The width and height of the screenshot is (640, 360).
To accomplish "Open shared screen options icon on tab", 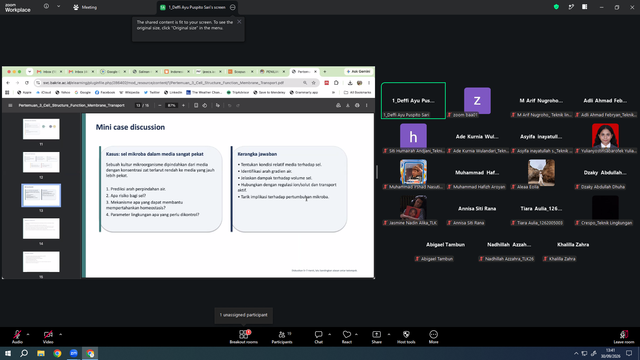I will point(233,7).
